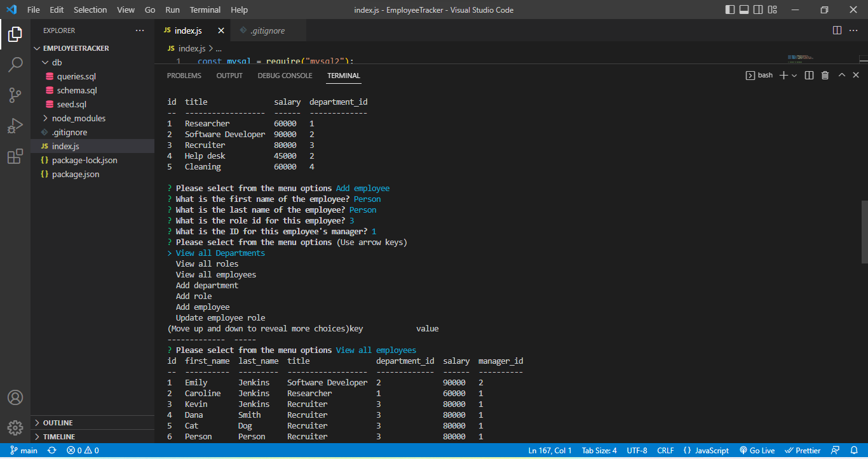The height and width of the screenshot is (459, 868).
Task: Open the Source Control view
Action: 15,95
